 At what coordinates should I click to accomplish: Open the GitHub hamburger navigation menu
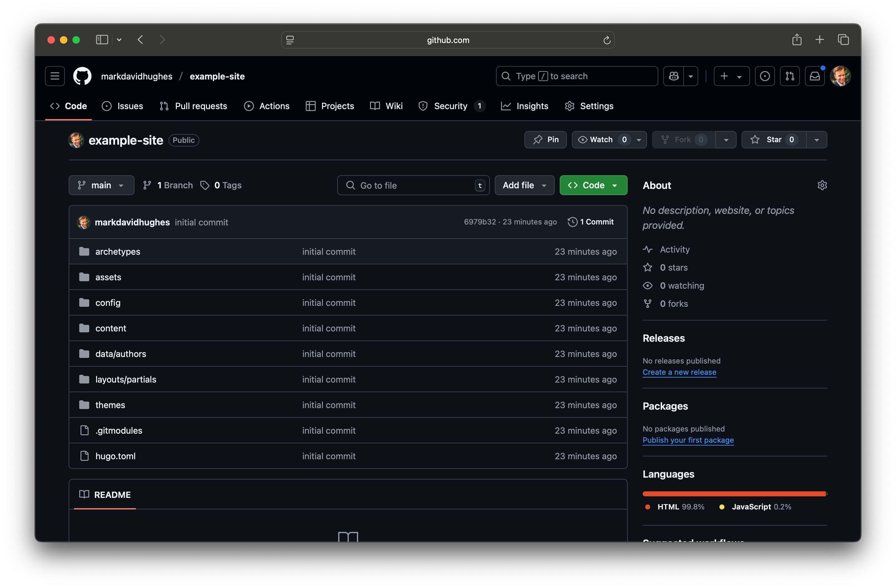pos(55,76)
